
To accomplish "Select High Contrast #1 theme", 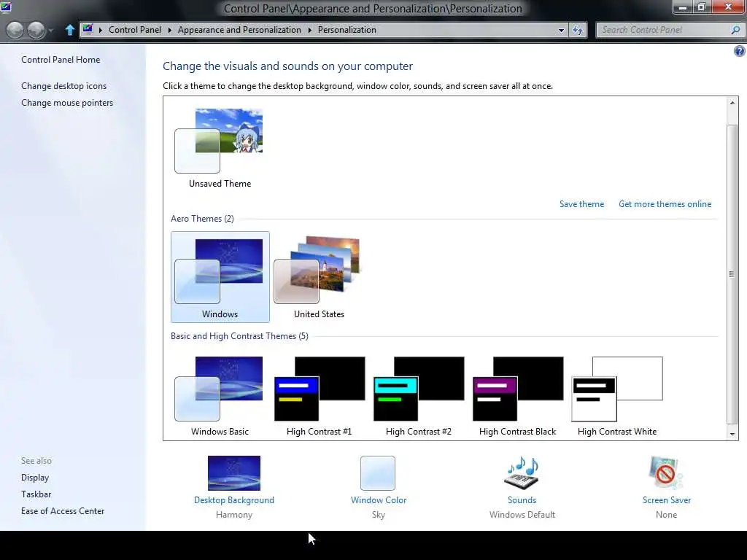I will coord(319,395).
